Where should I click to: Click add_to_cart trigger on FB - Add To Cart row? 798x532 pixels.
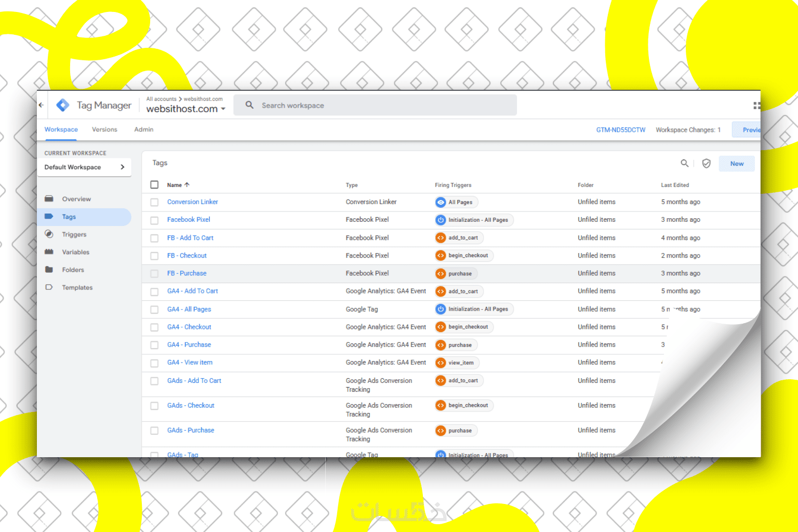pyautogui.click(x=459, y=238)
